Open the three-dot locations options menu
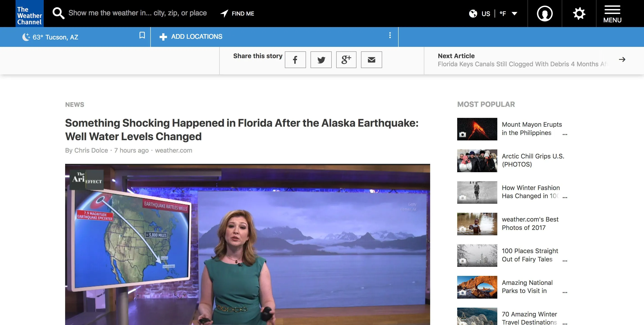Viewport: 644px width, 325px height. tap(390, 35)
